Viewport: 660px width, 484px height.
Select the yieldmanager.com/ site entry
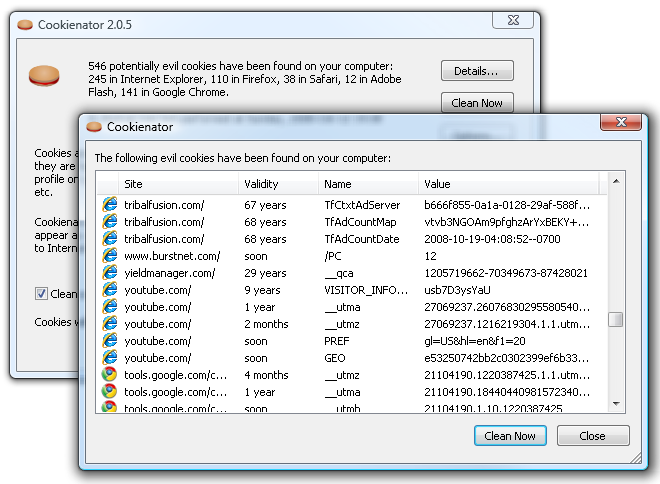click(x=169, y=273)
